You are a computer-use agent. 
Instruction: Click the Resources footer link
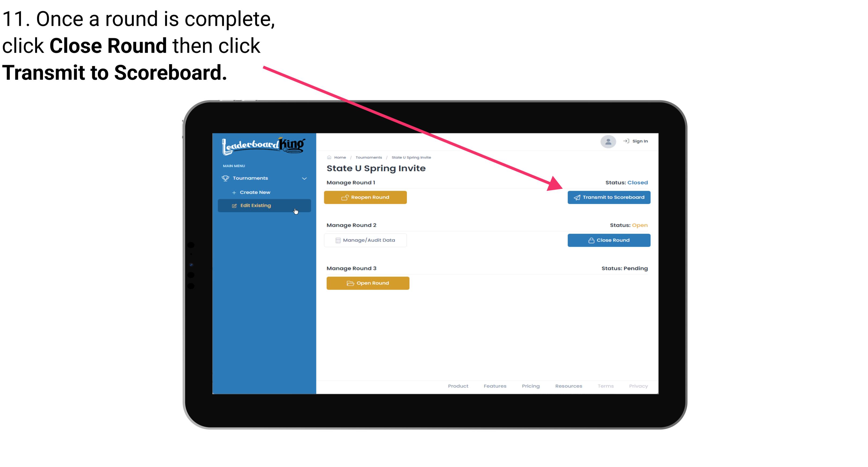pos(568,385)
